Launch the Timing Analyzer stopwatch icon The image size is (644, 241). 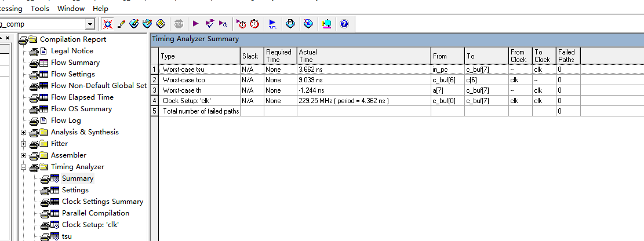coord(254,24)
